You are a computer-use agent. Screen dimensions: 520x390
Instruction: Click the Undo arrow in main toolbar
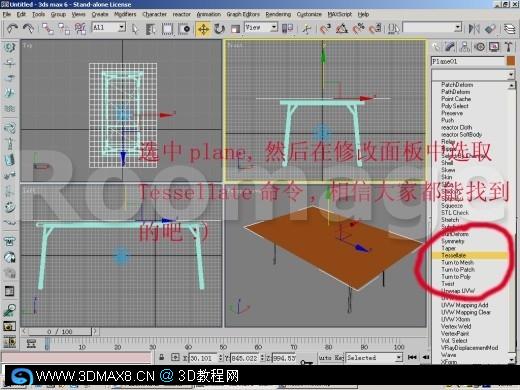(12, 29)
